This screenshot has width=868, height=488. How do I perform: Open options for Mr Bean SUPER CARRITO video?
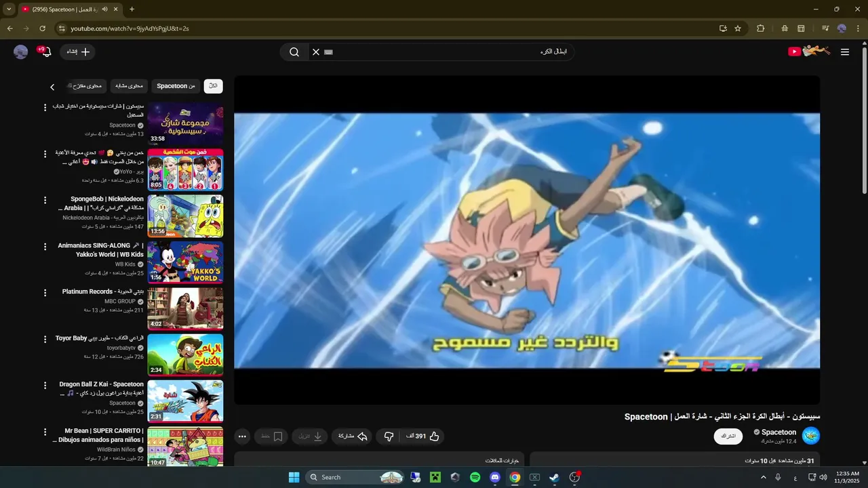[x=45, y=432]
